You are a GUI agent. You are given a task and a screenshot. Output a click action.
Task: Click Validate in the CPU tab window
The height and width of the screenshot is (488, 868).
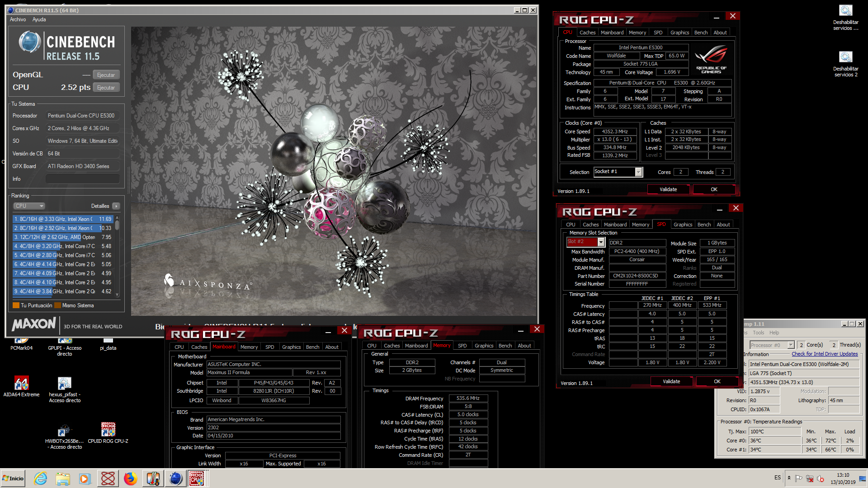pos(668,189)
